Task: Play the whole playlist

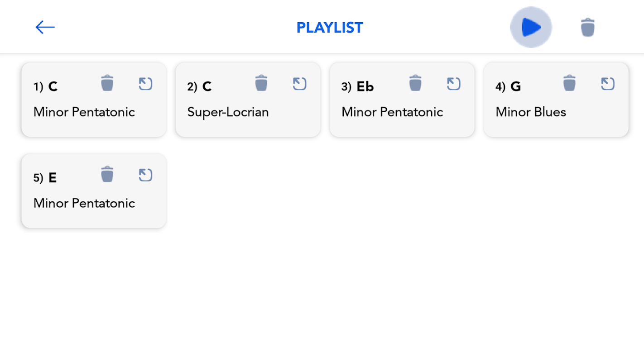Action: (x=531, y=27)
